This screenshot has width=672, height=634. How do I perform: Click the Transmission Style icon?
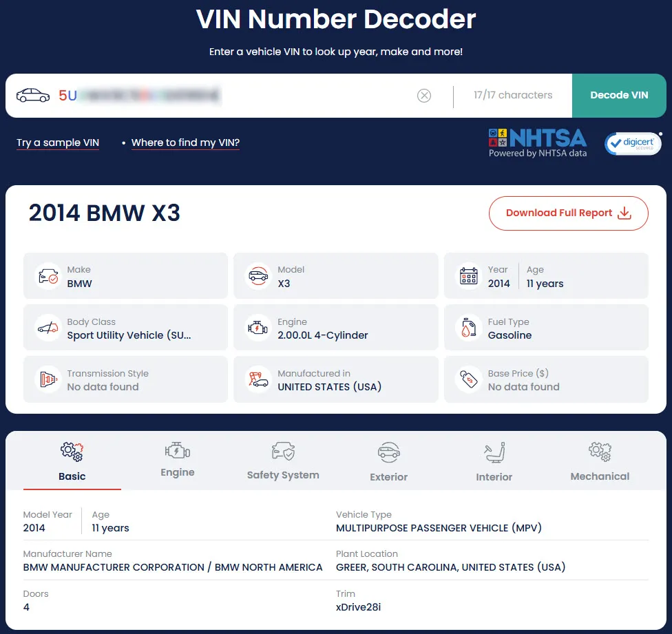click(48, 379)
